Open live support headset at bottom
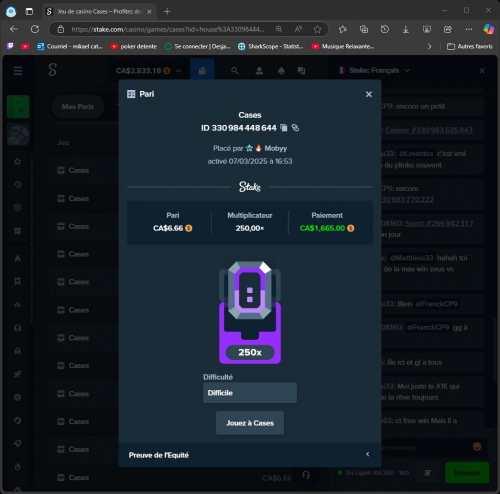 306,475
